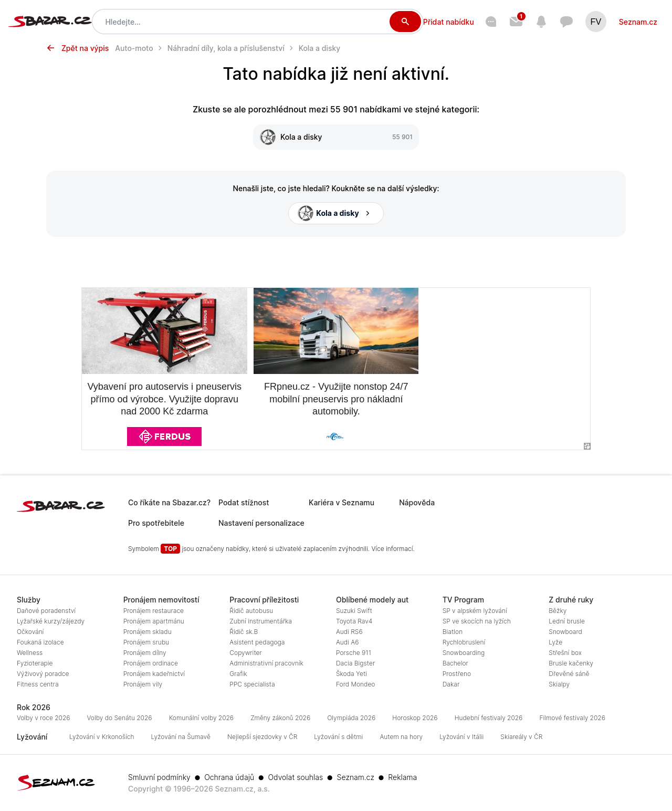Screen dimensions: 672x811
Task: Select Kola a disky category with 55 901
Action: click(336, 137)
